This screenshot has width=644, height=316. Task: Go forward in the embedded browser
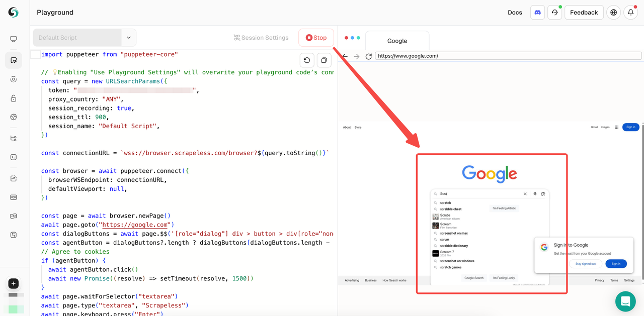coord(357,56)
